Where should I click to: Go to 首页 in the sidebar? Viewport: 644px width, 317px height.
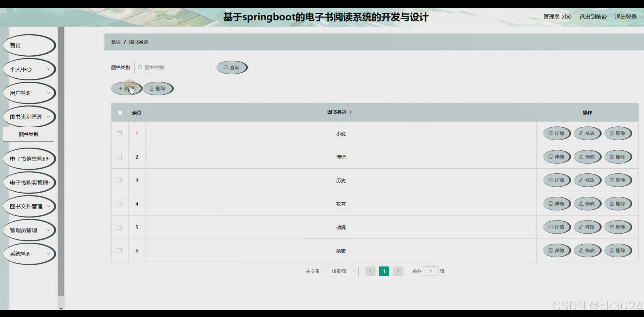pos(29,45)
